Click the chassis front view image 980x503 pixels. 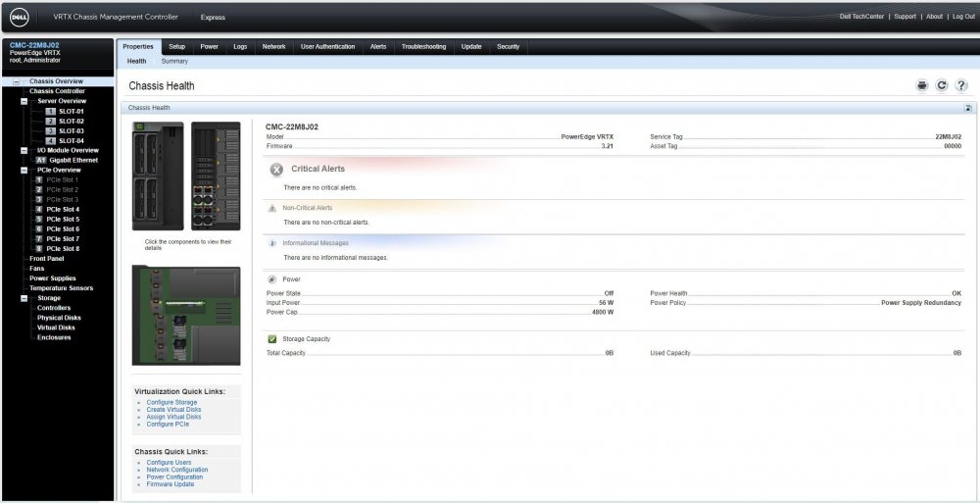click(158, 176)
